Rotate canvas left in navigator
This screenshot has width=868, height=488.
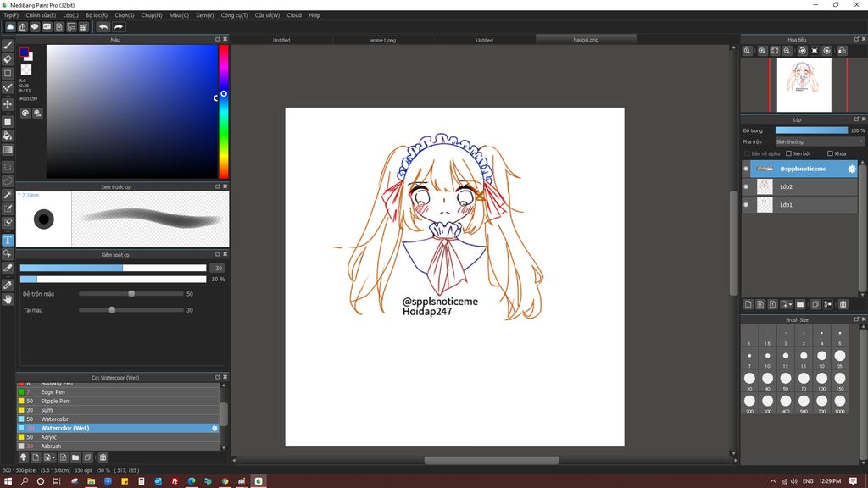click(802, 51)
